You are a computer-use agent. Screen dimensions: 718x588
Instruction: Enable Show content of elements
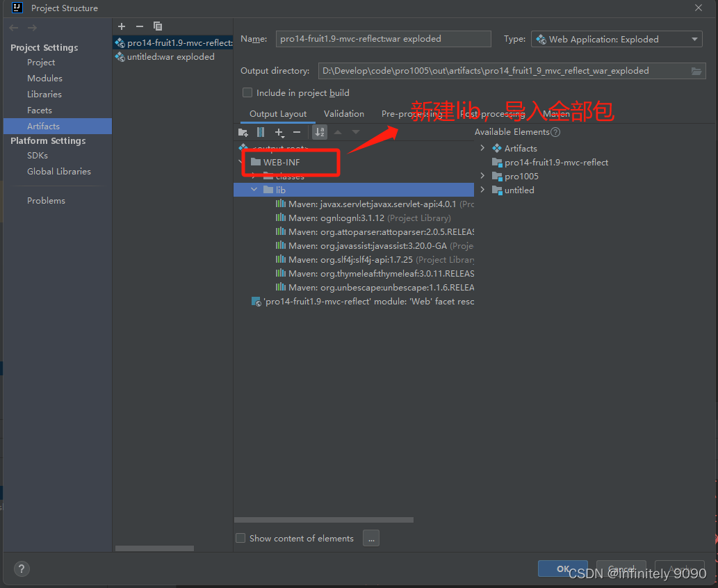[240, 538]
